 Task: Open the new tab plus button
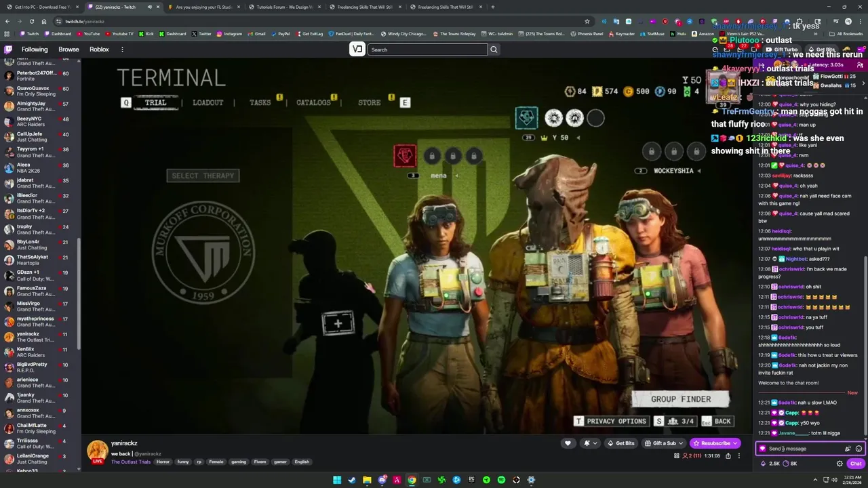pyautogui.click(x=492, y=7)
